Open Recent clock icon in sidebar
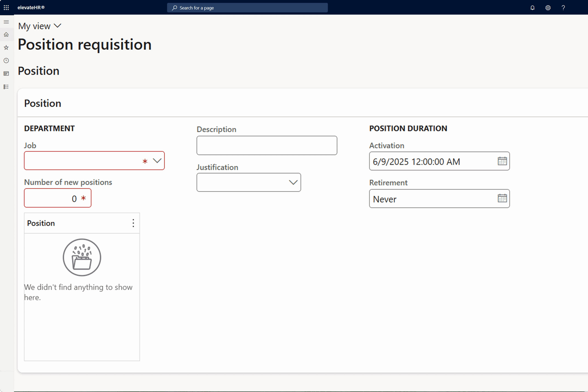588x392 pixels. (x=6, y=60)
